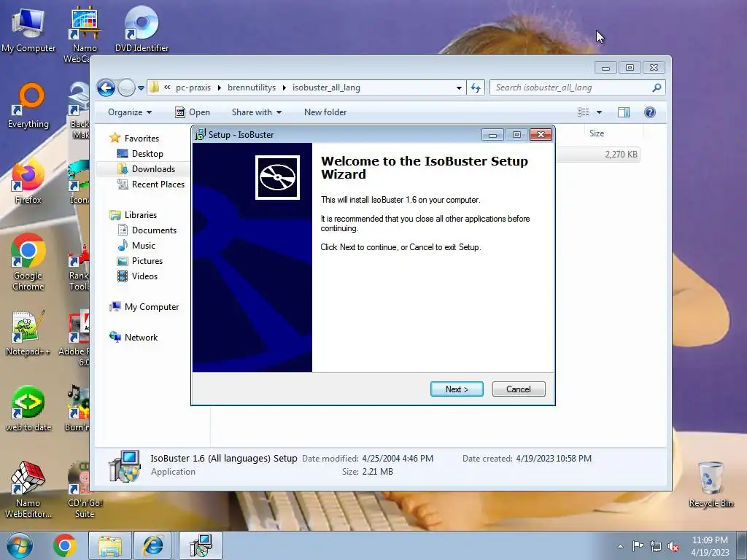Select brennutilitys in the address breadcrumb

[252, 87]
